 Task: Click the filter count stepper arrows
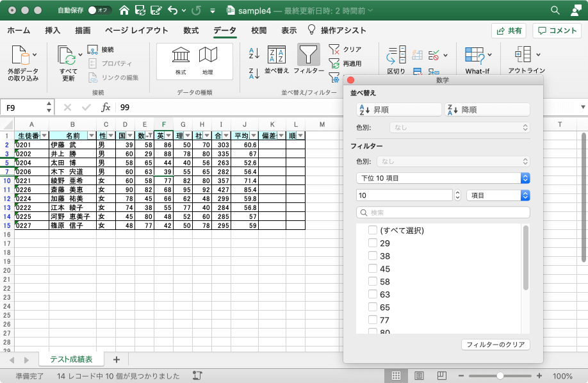tap(457, 195)
